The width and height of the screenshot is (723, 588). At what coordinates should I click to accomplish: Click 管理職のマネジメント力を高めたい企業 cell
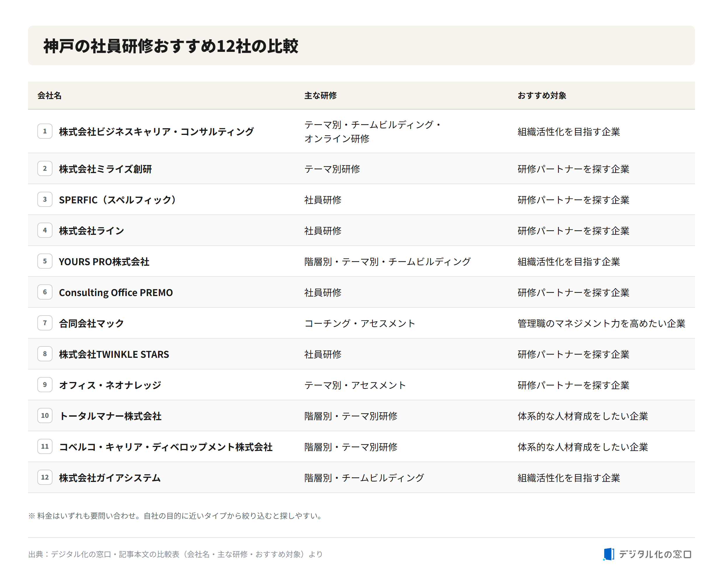click(x=601, y=323)
